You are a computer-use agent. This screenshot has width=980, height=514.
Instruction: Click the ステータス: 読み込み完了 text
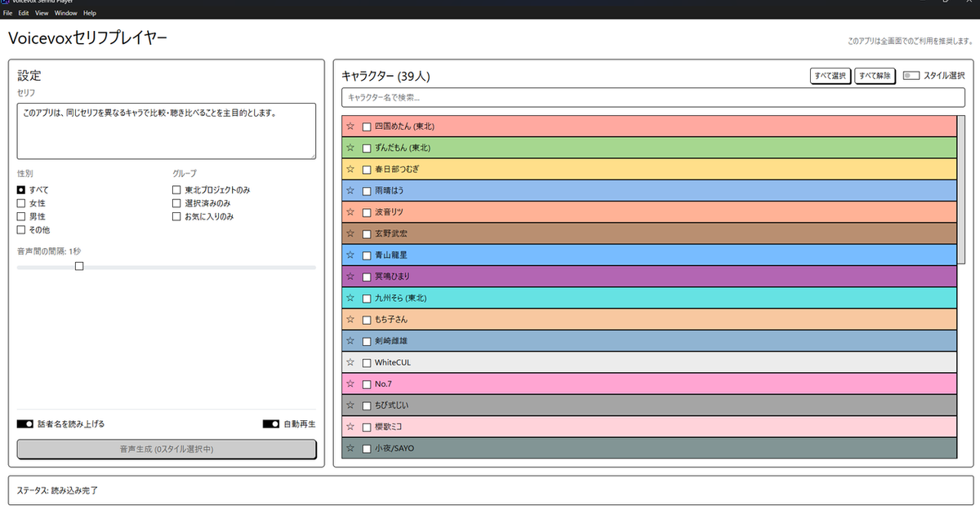pos(56,491)
